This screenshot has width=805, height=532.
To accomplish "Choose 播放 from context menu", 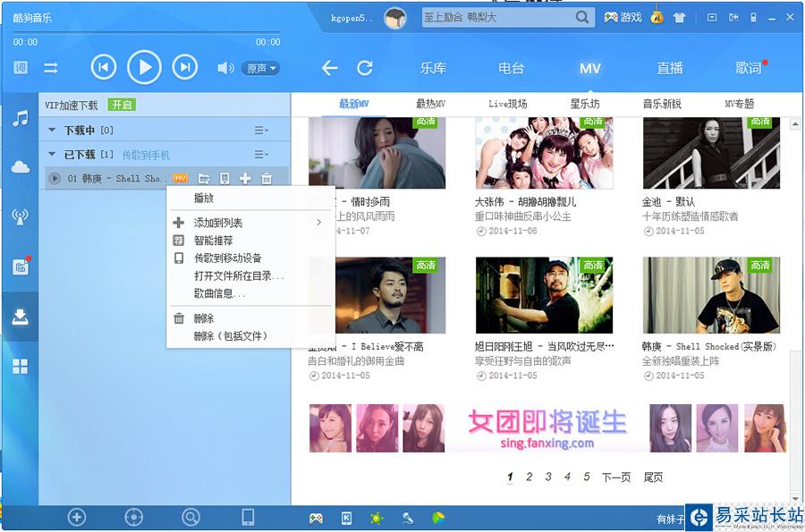I will (204, 198).
